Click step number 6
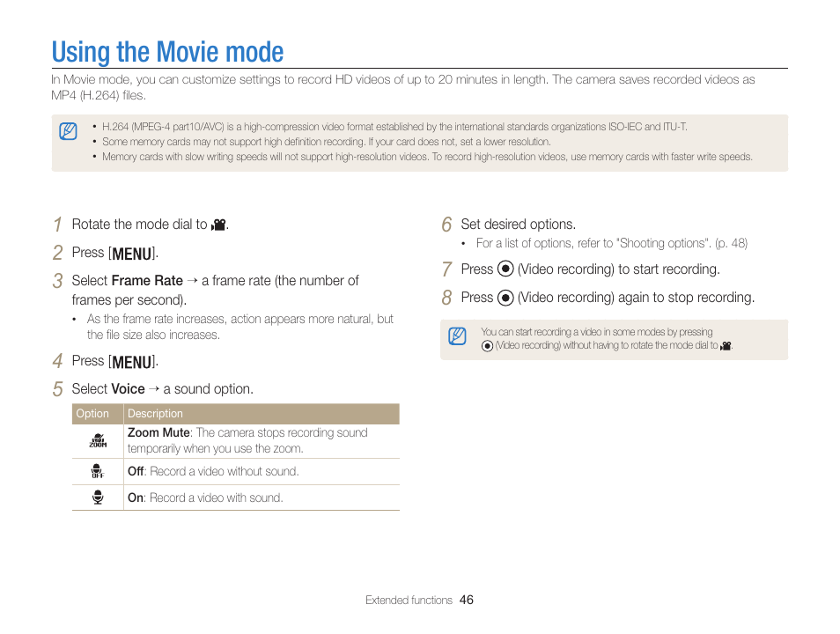Image resolution: width=840 pixels, height=634 pixels. pos(446,225)
